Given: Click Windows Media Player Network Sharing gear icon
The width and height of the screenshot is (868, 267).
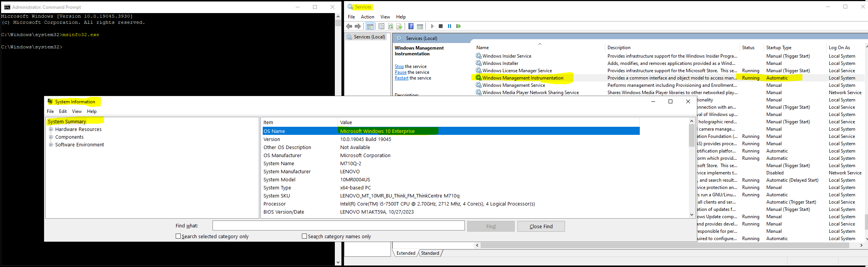Looking at the screenshot, I should pyautogui.click(x=479, y=93).
